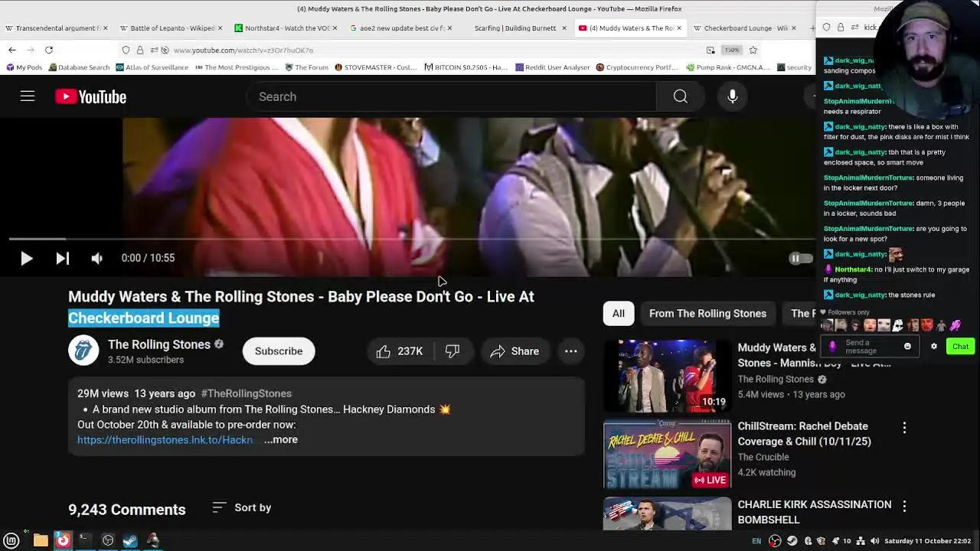This screenshot has width=980, height=551.
Task: Reset the 150% zoom level indicator
Action: 732,50
